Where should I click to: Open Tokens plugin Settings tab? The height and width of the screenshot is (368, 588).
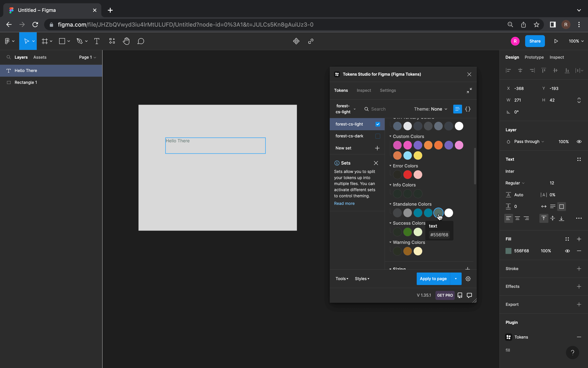tap(388, 90)
